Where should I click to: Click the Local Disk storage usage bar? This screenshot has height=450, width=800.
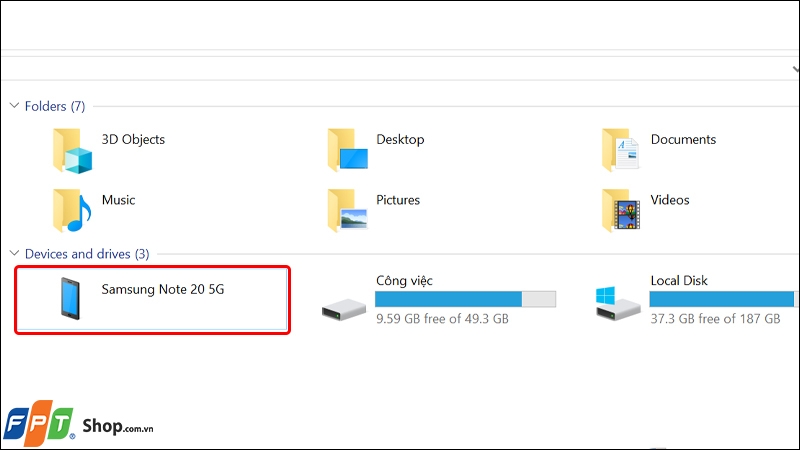[x=723, y=299]
